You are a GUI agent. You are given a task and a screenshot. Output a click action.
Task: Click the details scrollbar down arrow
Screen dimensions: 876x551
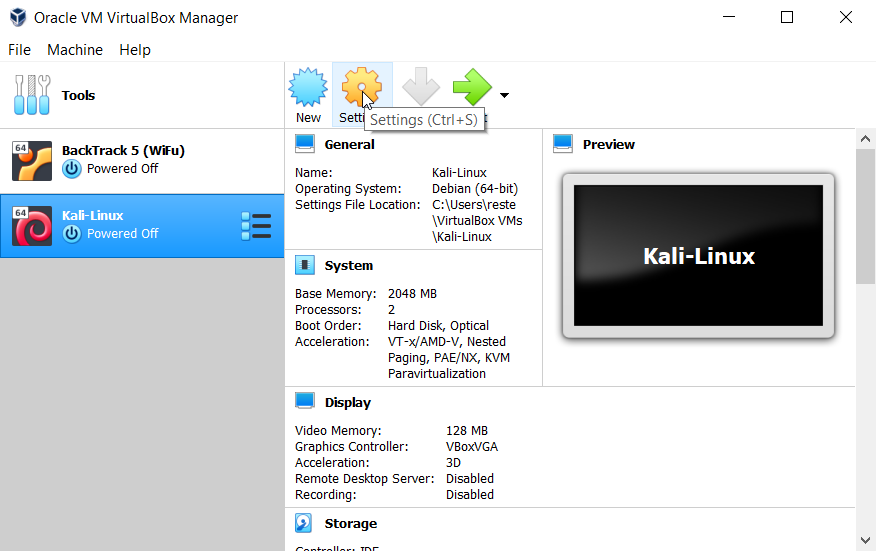click(x=865, y=540)
